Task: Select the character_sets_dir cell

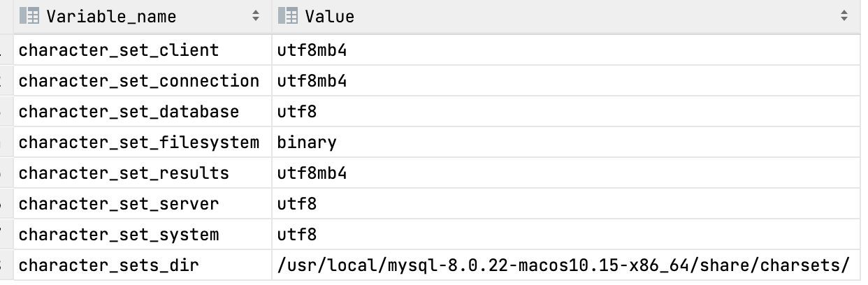Action: click(x=108, y=265)
